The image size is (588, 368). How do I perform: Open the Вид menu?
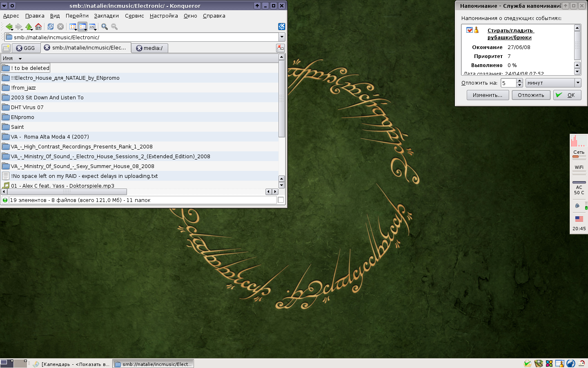(x=55, y=16)
